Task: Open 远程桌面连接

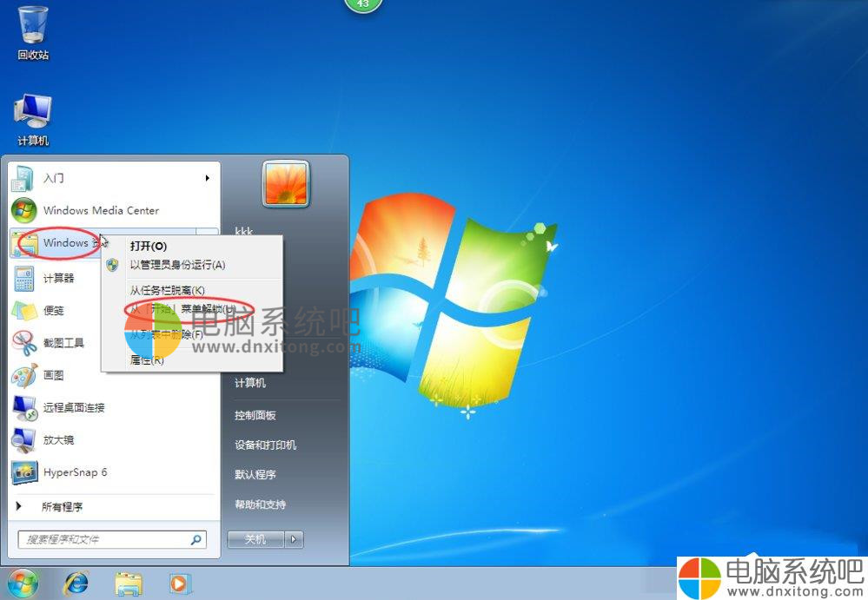Action: tap(114, 407)
